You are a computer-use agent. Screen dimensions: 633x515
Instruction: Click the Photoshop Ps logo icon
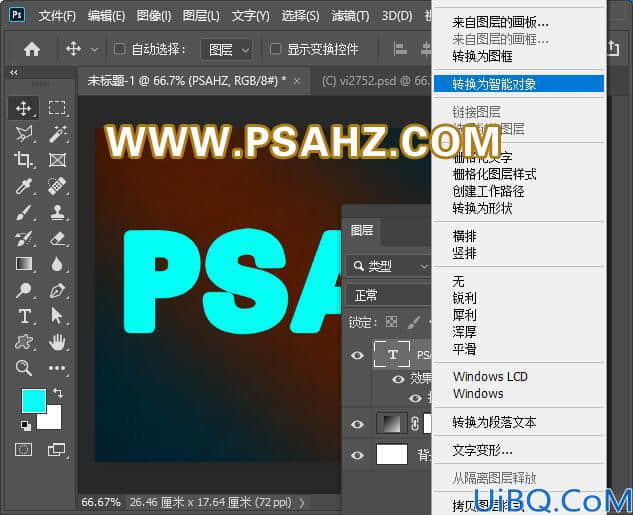tap(17, 15)
